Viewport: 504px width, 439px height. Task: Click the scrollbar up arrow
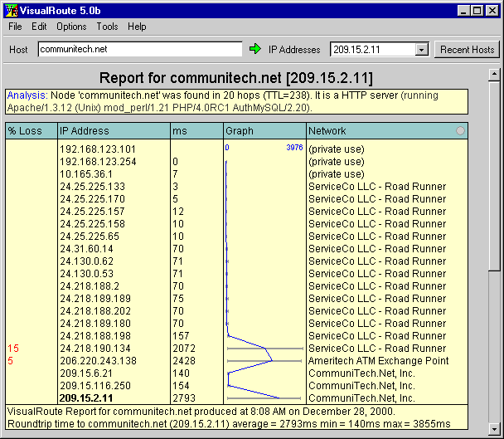point(494,75)
